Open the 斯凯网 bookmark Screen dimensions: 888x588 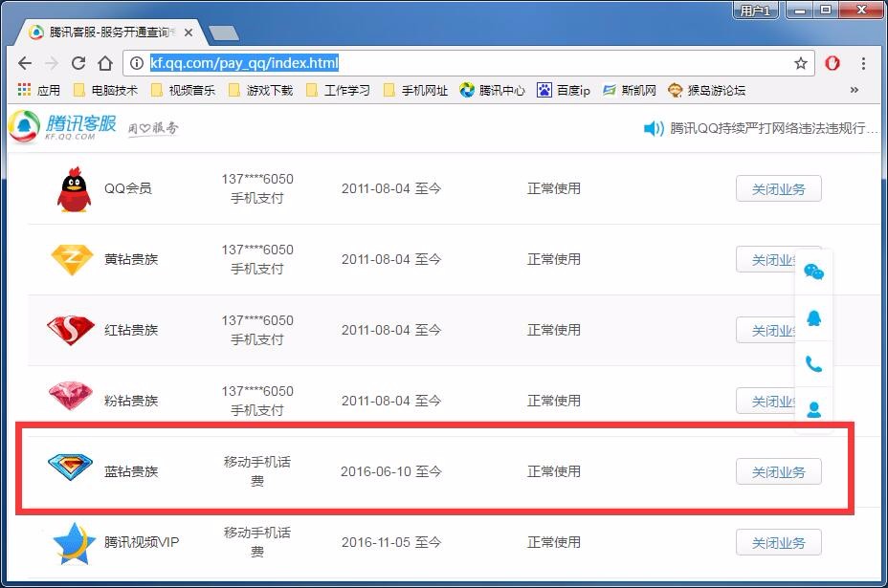(630, 90)
